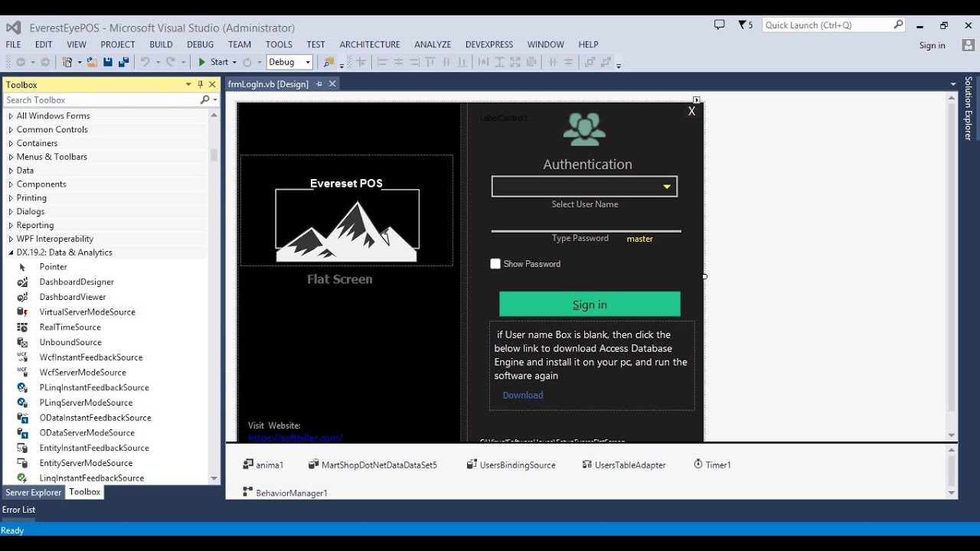Click the New Project toolbar icon
This screenshot has width=980, height=551.
tap(68, 62)
